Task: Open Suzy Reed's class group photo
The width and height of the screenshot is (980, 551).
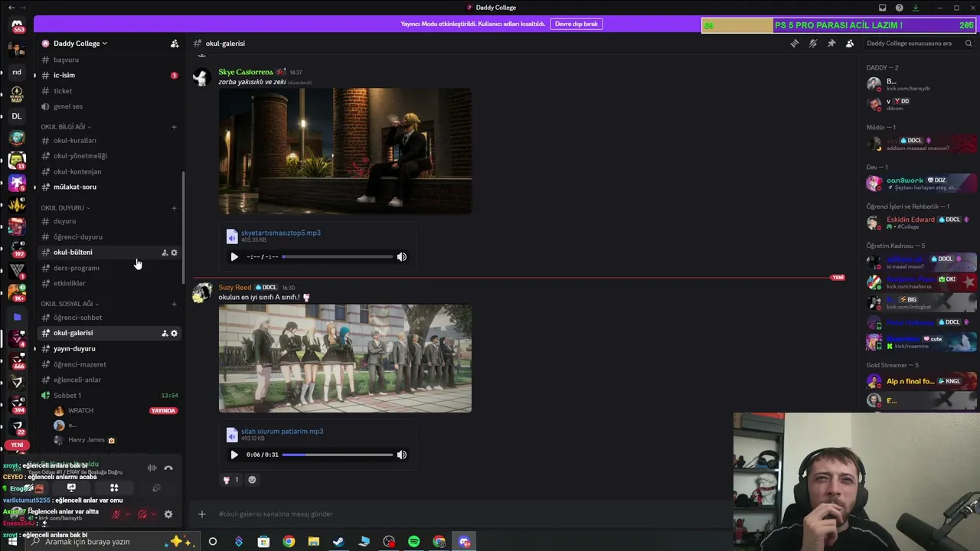Action: tap(345, 358)
